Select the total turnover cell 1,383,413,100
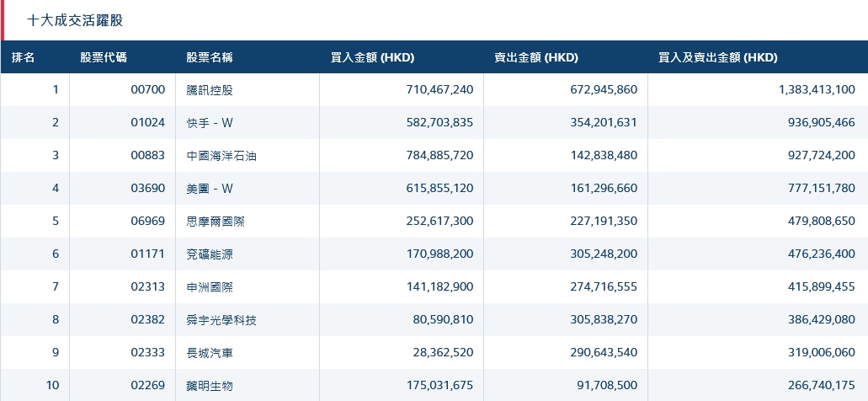This screenshot has width=868, height=401. pyautogui.click(x=817, y=90)
